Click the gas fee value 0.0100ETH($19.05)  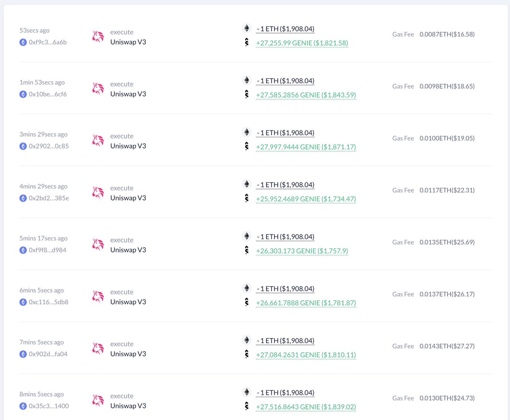447,138
